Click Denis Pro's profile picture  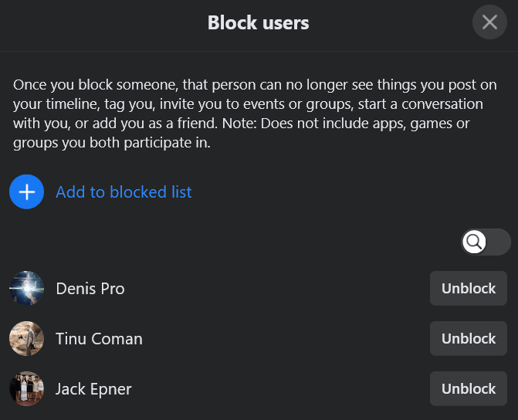click(x=26, y=289)
